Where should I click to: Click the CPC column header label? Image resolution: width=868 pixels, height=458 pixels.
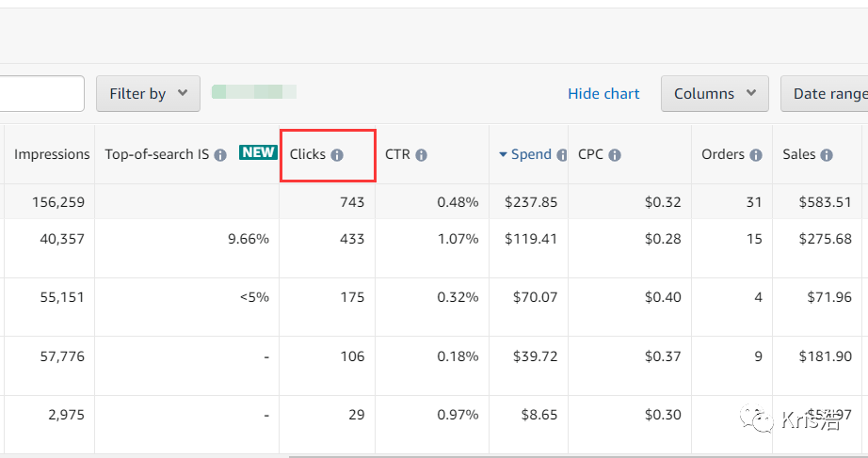coord(592,154)
